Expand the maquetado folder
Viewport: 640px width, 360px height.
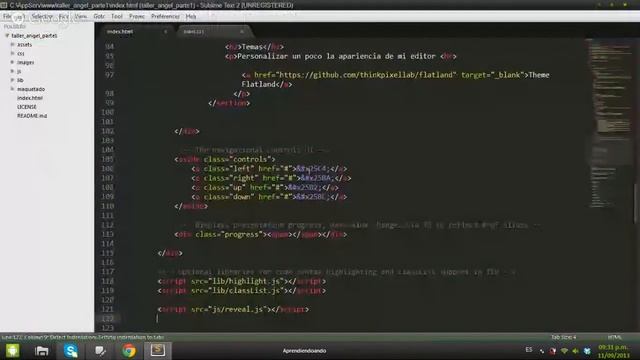pyautogui.click(x=12, y=89)
